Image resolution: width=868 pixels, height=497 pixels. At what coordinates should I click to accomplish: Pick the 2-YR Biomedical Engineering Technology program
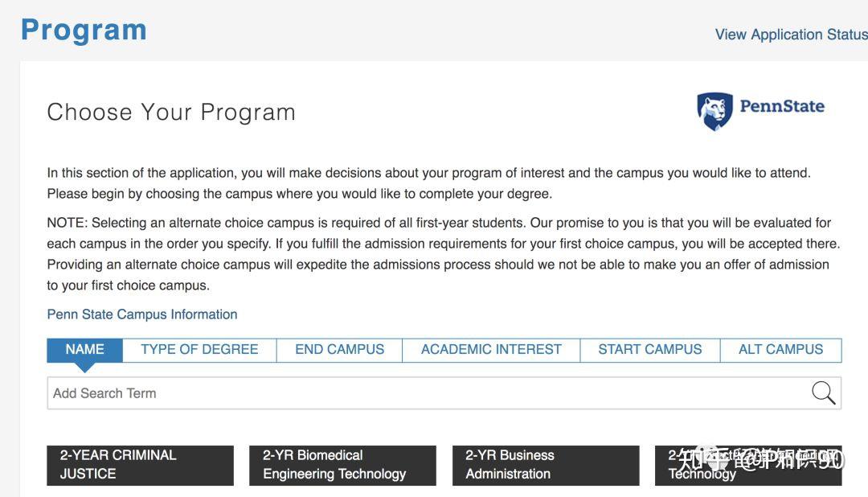(x=342, y=465)
